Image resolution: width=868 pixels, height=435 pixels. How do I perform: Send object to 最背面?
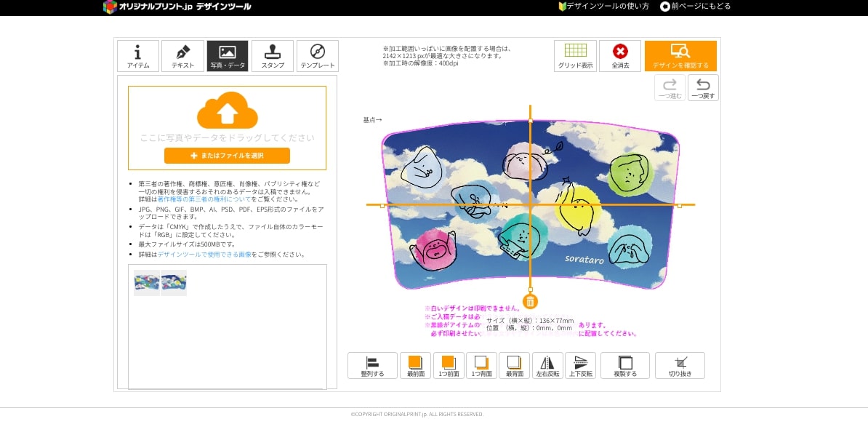pyautogui.click(x=514, y=366)
